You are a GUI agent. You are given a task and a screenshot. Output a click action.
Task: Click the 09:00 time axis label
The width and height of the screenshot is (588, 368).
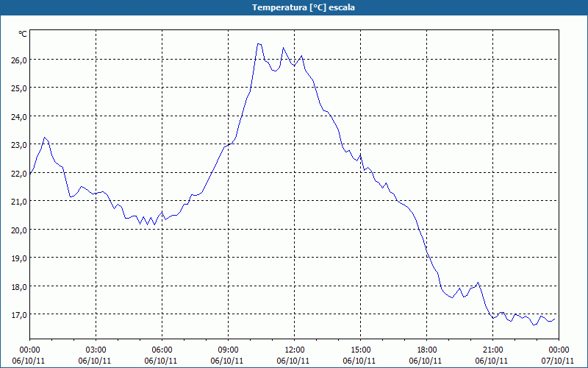pos(228,350)
